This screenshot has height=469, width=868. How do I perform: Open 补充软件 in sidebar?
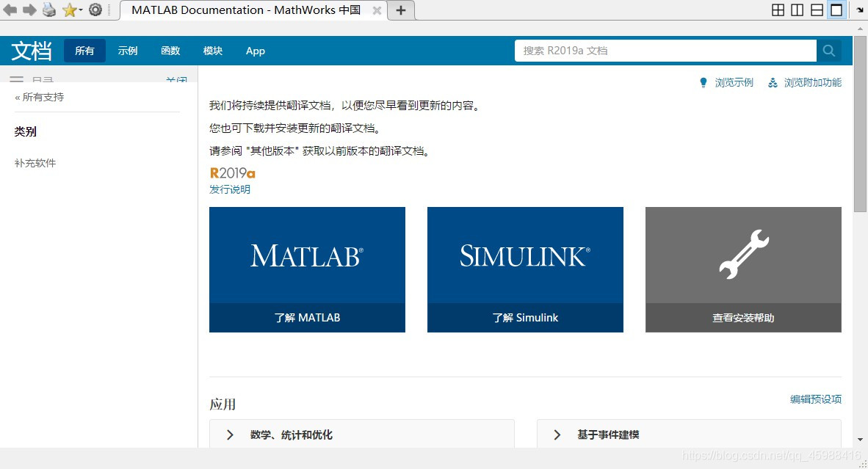coord(35,163)
